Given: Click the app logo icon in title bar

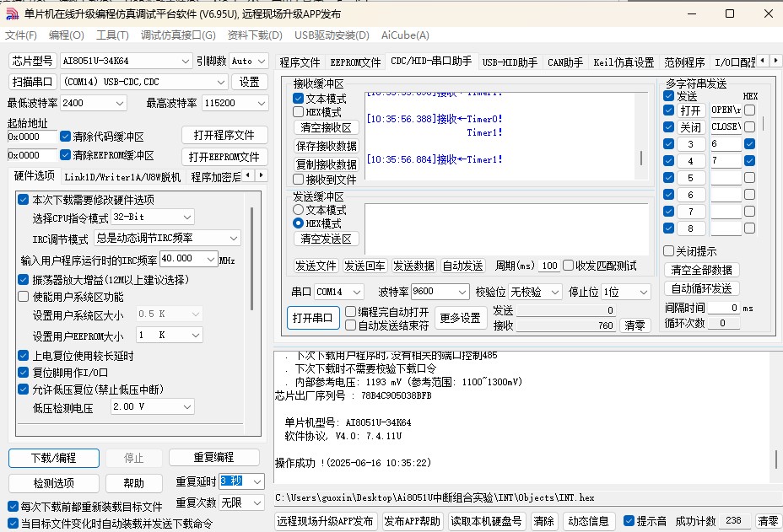Looking at the screenshot, I should (x=12, y=13).
